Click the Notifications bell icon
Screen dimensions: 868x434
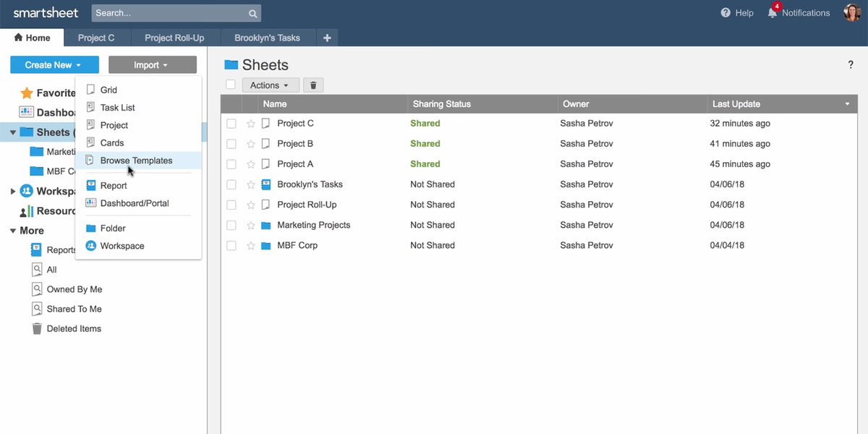(773, 13)
